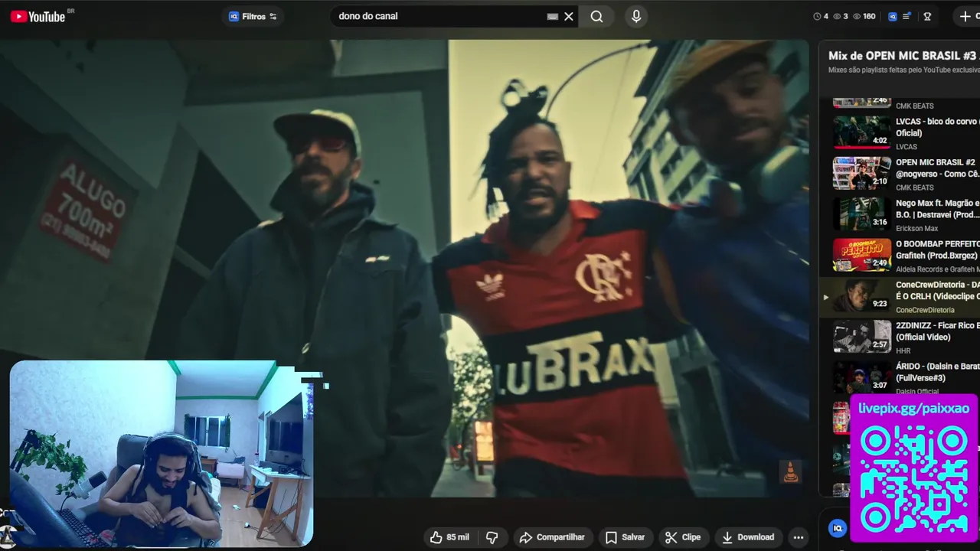
Task: Open 'OPEN MIC BRASIL #2' playlist entry
Action: point(937,168)
